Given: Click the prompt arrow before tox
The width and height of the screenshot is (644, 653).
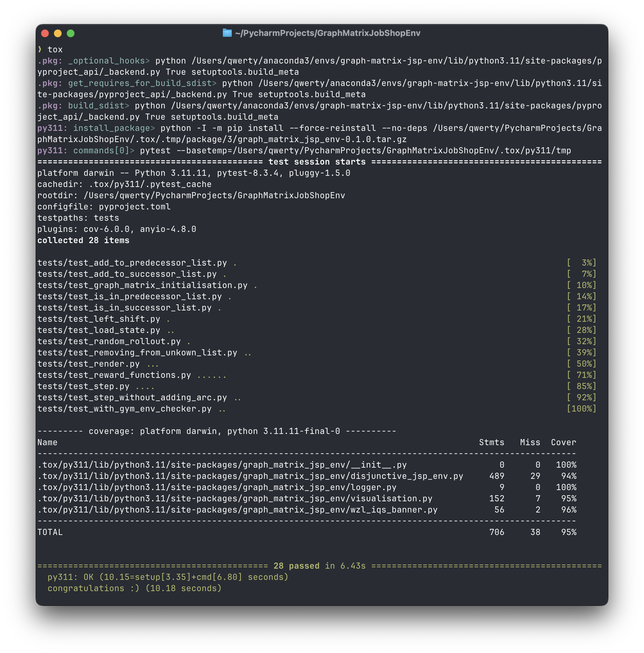Looking at the screenshot, I should [40, 49].
